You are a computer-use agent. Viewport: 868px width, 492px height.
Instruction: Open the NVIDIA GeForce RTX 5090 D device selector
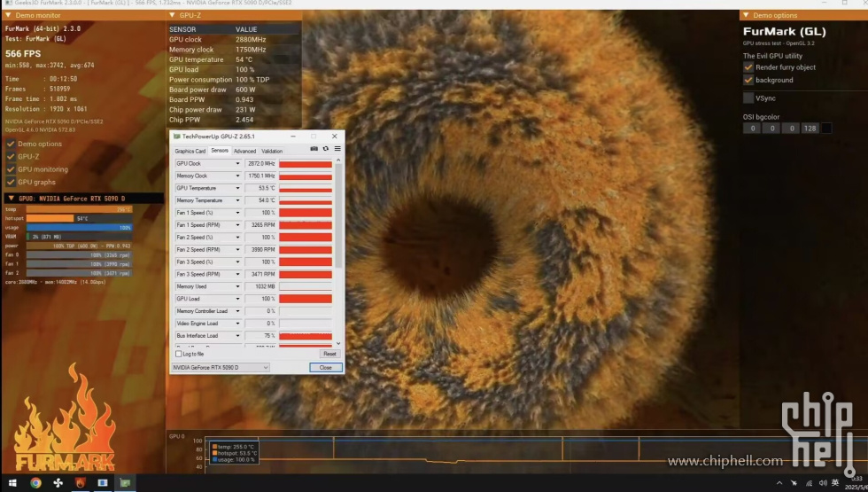tap(221, 367)
